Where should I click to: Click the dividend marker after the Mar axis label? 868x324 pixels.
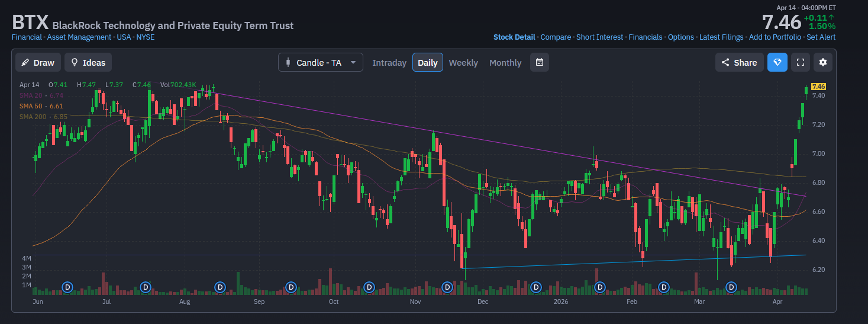731,287
